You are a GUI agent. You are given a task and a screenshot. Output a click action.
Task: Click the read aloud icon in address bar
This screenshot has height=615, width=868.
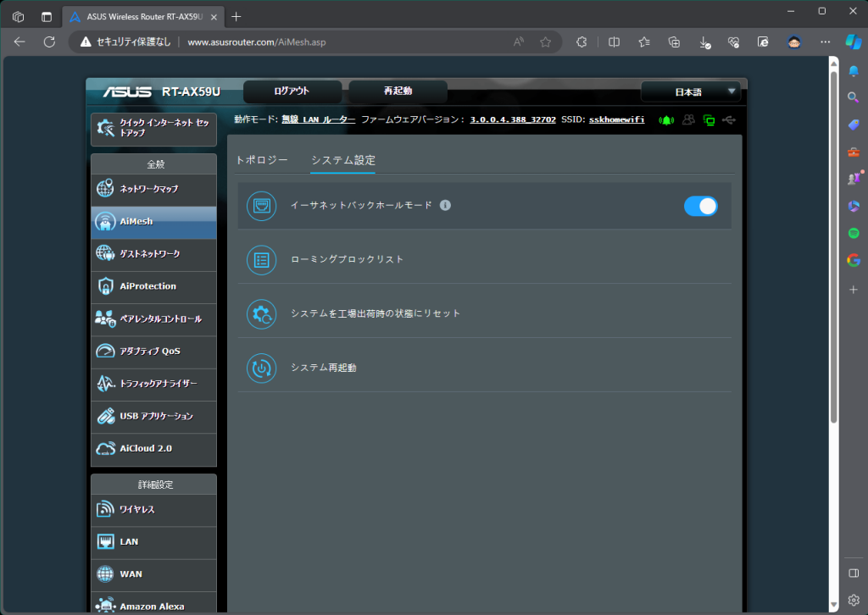pyautogui.click(x=519, y=42)
